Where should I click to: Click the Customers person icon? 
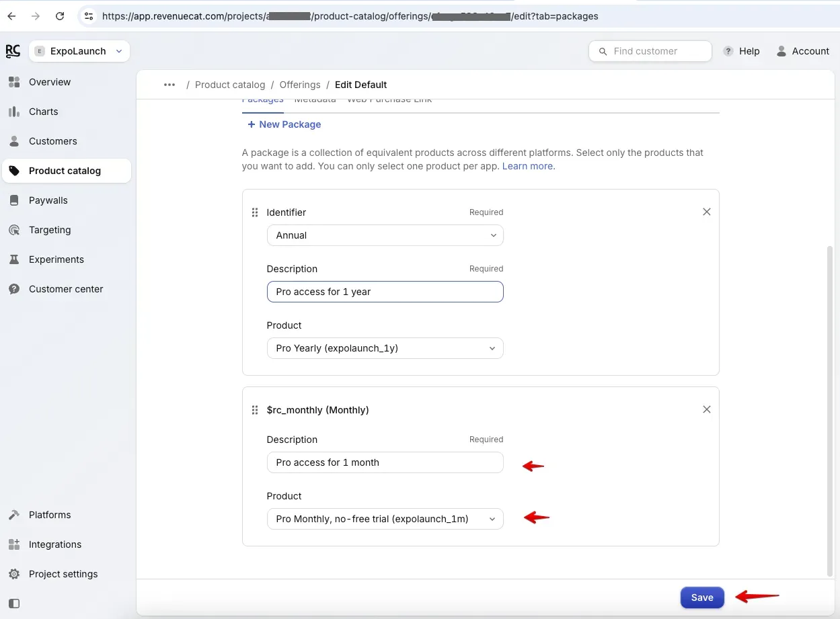point(14,141)
